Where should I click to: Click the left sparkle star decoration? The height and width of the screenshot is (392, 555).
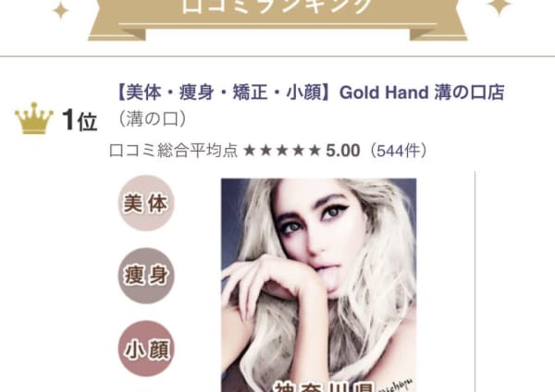pyautogui.click(x=61, y=10)
